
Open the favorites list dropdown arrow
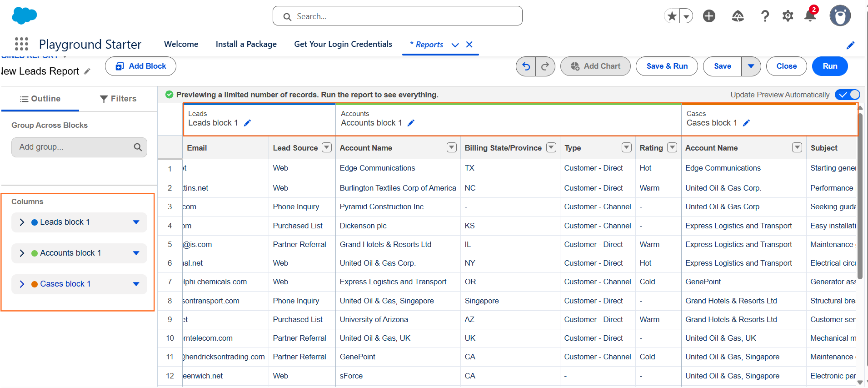(686, 16)
